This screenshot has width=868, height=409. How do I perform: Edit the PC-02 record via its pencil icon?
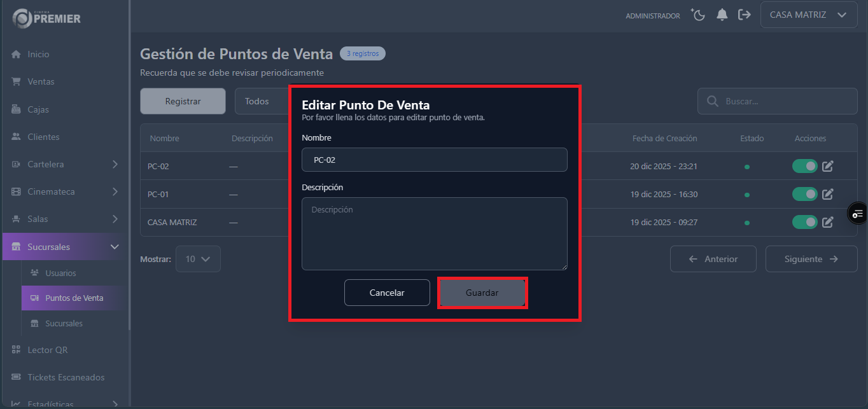[x=828, y=166]
